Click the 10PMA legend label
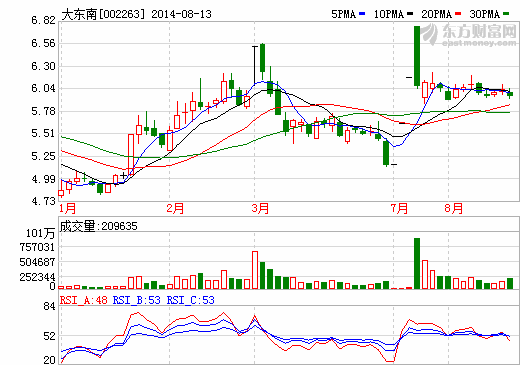The image size is (520, 365). (x=389, y=14)
